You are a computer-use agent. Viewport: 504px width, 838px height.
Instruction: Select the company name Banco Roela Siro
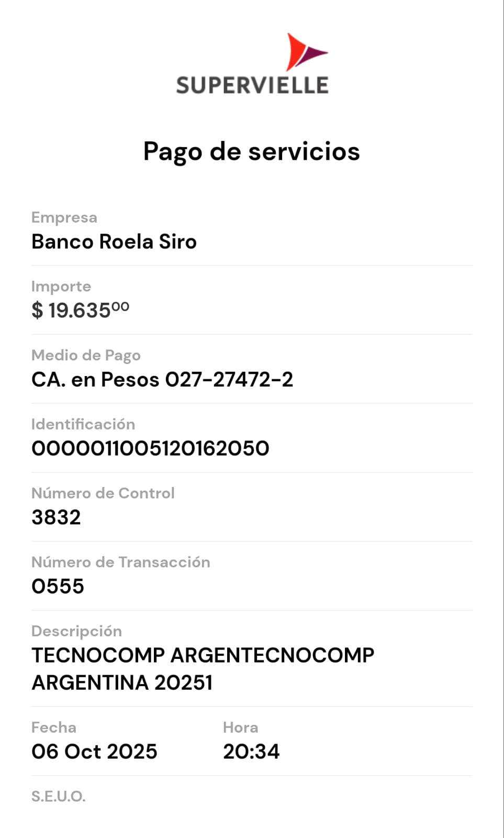(x=114, y=242)
